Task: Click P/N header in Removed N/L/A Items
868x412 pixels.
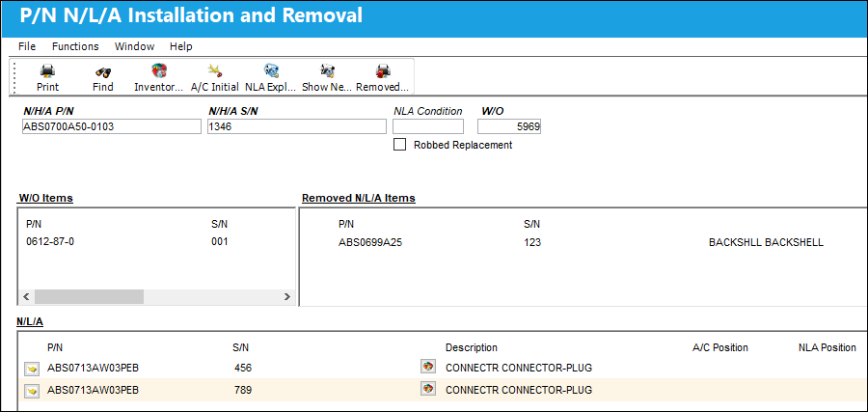Action: pos(346,224)
